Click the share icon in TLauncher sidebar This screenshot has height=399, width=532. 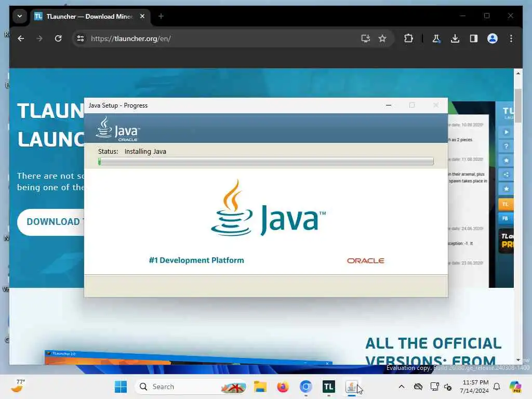click(506, 175)
